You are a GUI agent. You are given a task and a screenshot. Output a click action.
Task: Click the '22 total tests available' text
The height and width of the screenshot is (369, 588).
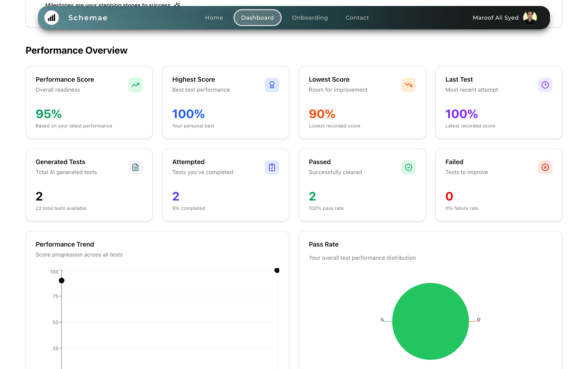[61, 208]
